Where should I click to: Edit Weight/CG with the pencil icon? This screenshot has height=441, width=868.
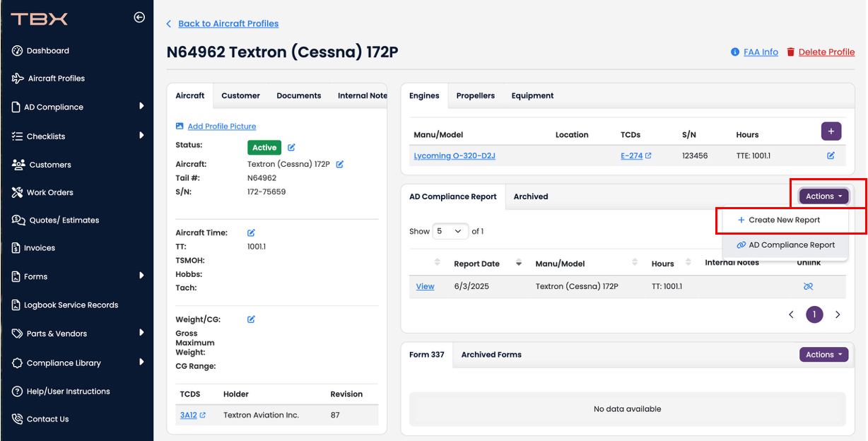coord(251,319)
